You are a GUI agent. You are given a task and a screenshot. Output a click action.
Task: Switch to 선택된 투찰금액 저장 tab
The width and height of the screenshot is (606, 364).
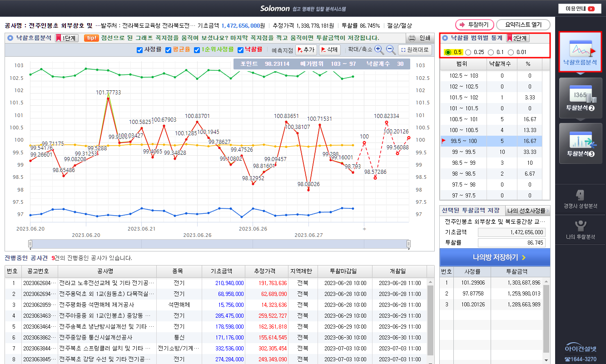(x=472, y=210)
